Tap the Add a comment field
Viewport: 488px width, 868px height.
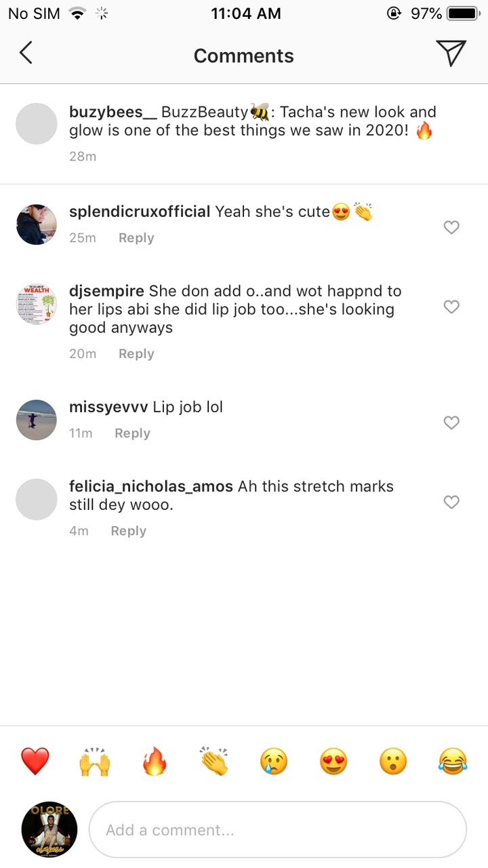tap(278, 830)
